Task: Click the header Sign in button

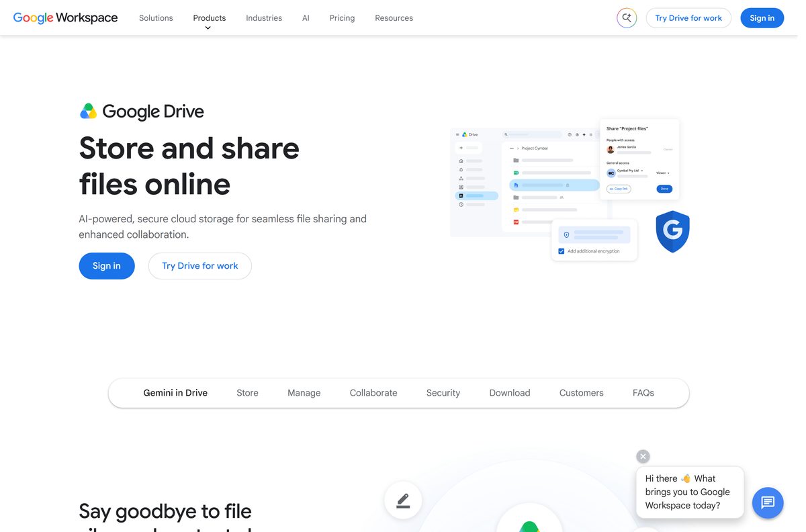Action: click(762, 18)
